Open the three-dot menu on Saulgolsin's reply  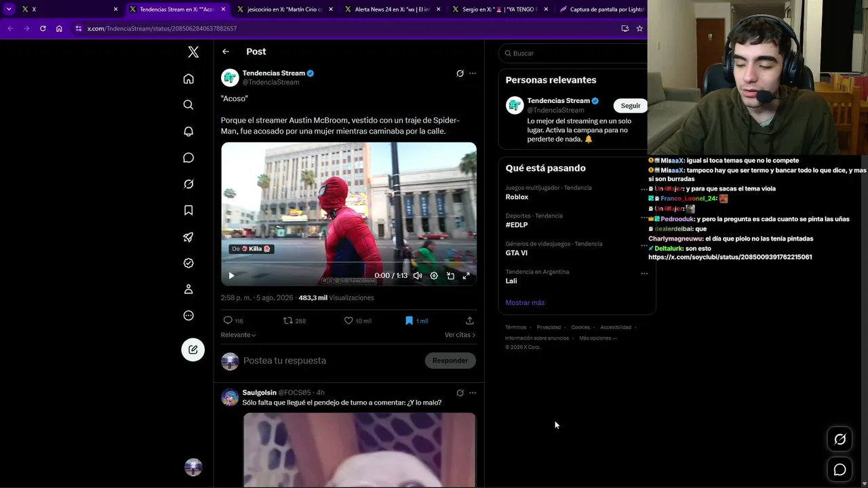click(x=473, y=393)
